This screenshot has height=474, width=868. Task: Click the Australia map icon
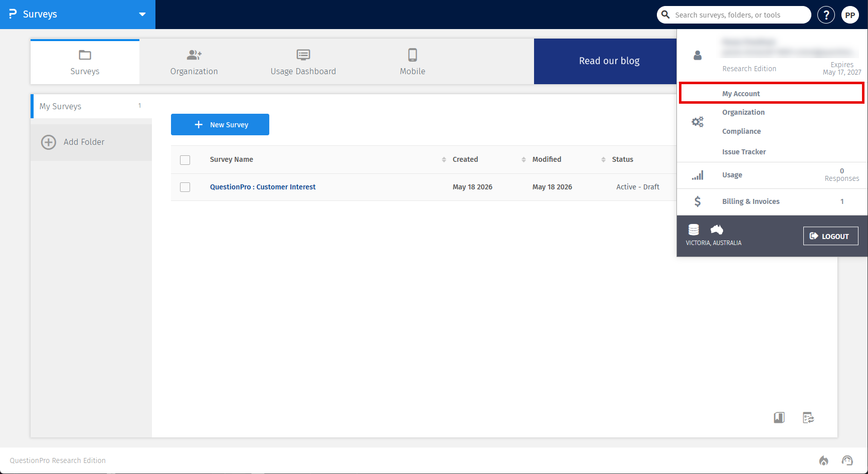tap(717, 229)
